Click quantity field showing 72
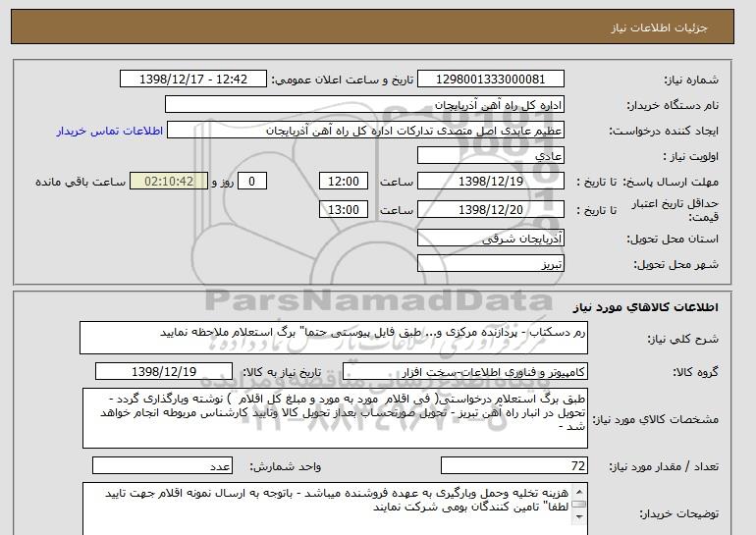 point(514,466)
